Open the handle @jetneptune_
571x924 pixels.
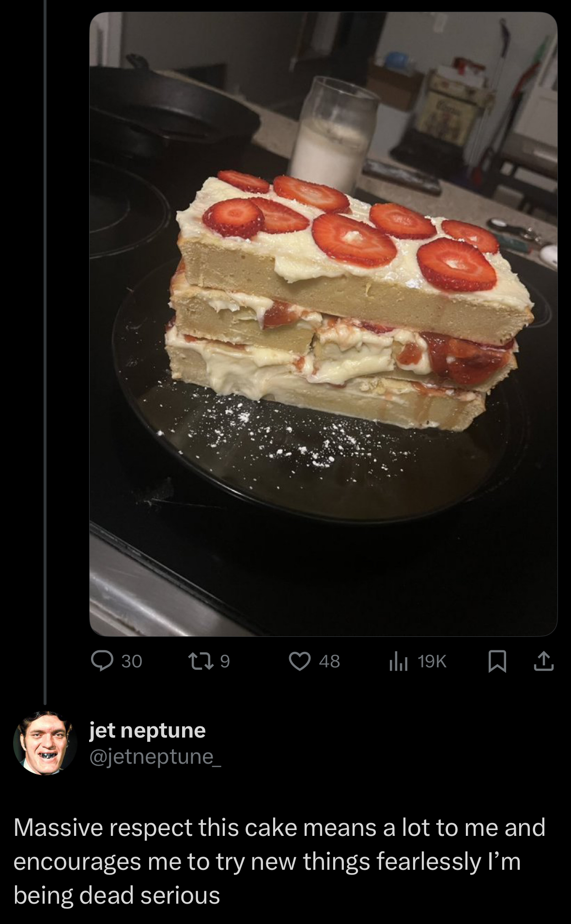[155, 756]
